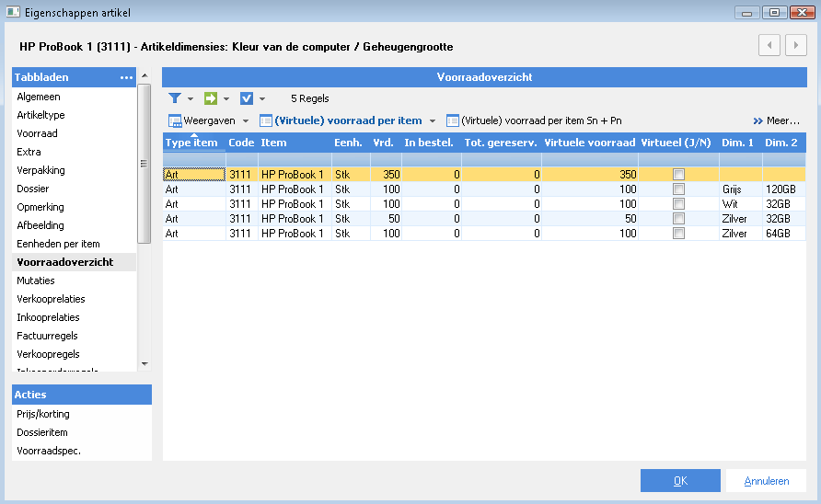
Task: Click the Annuleren button
Action: [766, 480]
